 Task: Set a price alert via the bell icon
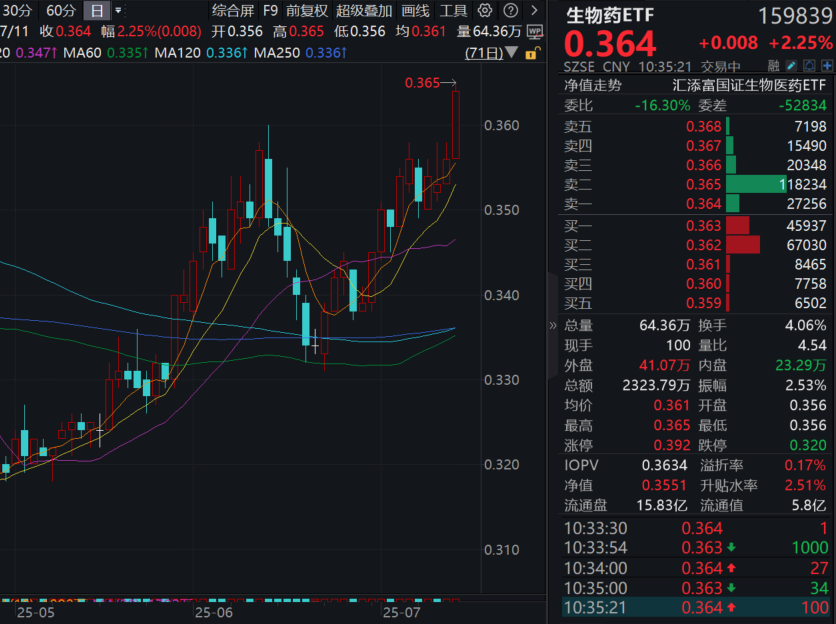810,65
